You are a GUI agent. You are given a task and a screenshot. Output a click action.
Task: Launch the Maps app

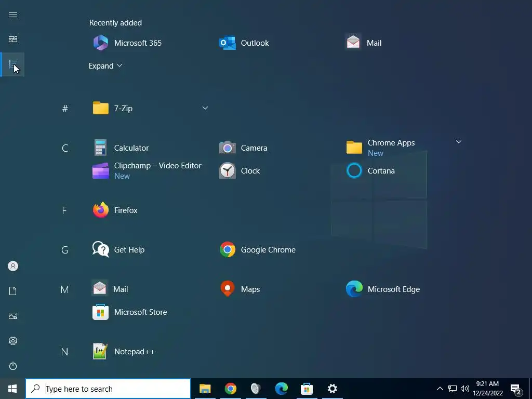click(240, 289)
